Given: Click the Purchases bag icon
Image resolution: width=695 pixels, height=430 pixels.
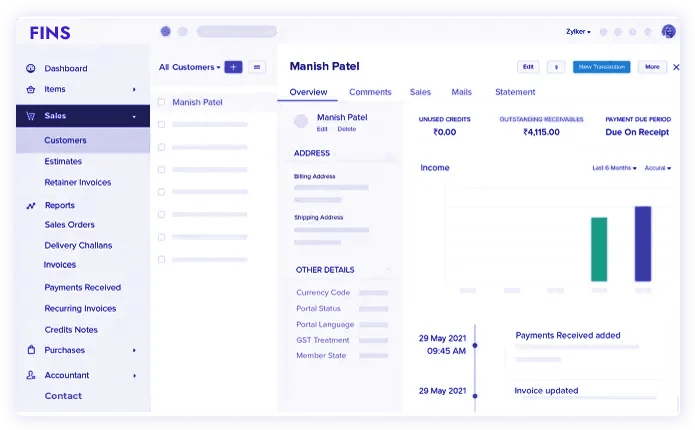Looking at the screenshot, I should [x=31, y=350].
